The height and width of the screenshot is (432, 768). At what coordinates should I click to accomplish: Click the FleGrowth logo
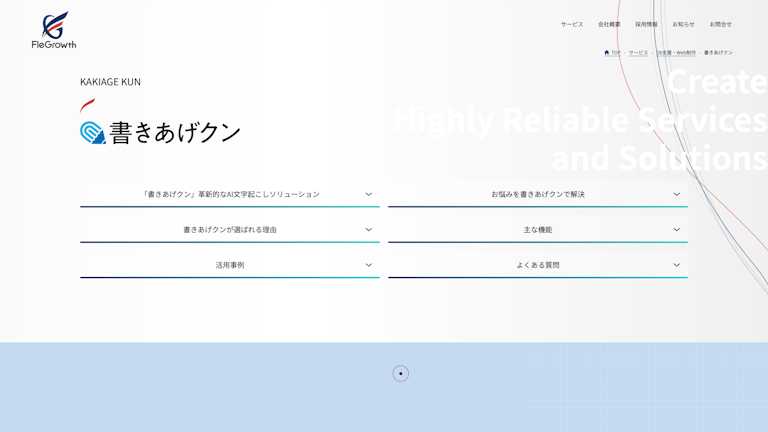point(54,30)
